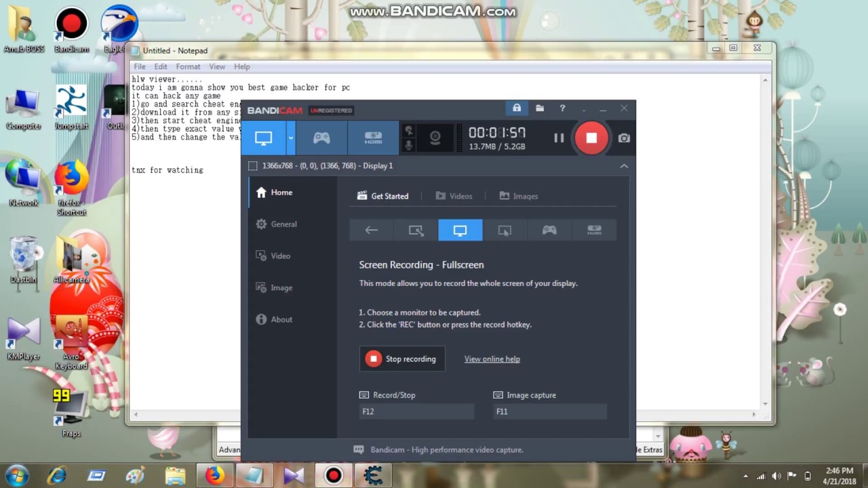
Task: Open Home section in Bandicam sidebar
Action: click(x=292, y=192)
